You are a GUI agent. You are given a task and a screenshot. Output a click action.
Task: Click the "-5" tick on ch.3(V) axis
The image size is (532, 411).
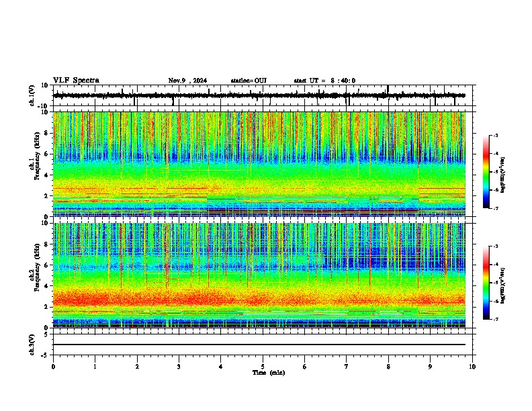click(45, 355)
